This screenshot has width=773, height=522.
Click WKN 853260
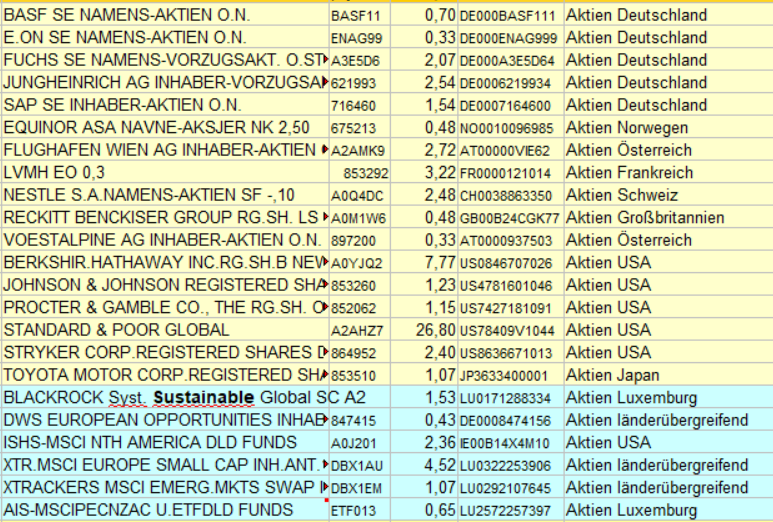pyautogui.click(x=360, y=285)
